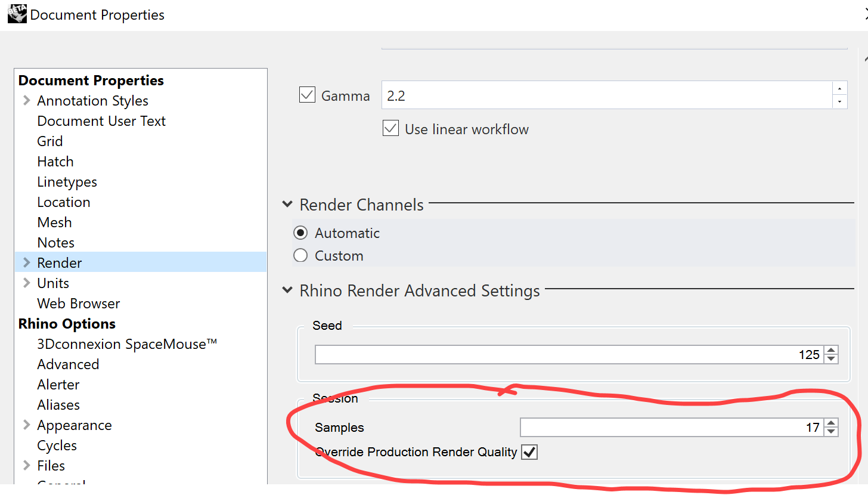
Task: Increment the Seed value
Action: pos(831,350)
